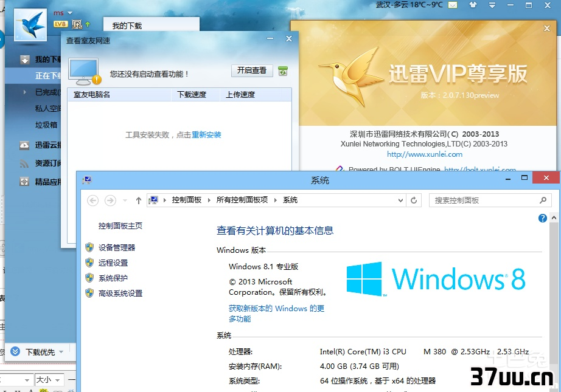Click the Xunlei hummingbird avatar
561x392 pixels.
click(x=30, y=25)
